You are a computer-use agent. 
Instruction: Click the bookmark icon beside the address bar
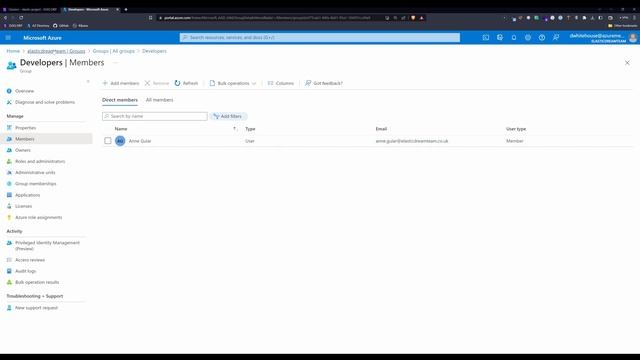[x=151, y=18]
